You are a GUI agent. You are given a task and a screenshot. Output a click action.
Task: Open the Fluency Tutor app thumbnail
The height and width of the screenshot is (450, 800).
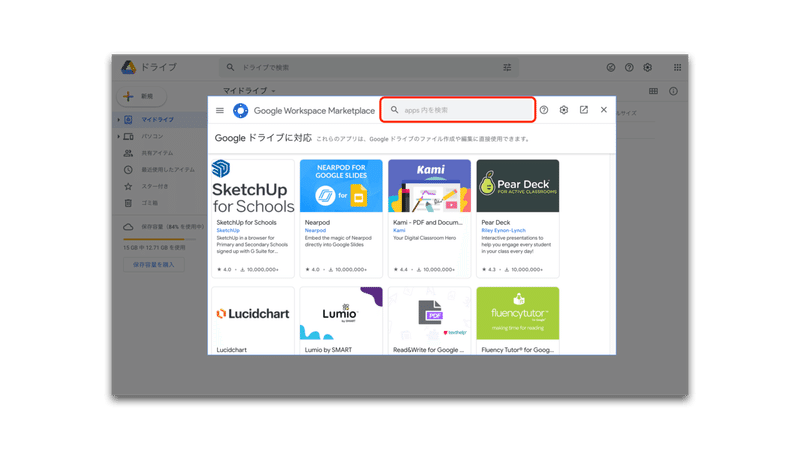(x=517, y=313)
